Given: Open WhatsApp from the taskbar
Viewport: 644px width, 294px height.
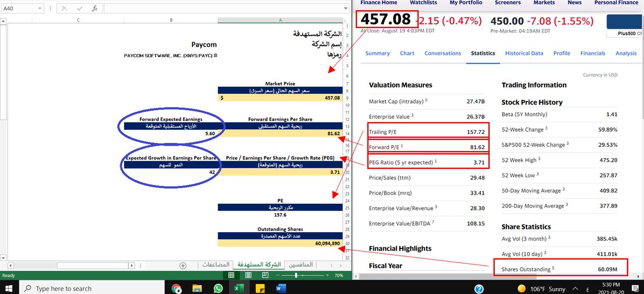Looking at the screenshot, I should pos(217,288).
